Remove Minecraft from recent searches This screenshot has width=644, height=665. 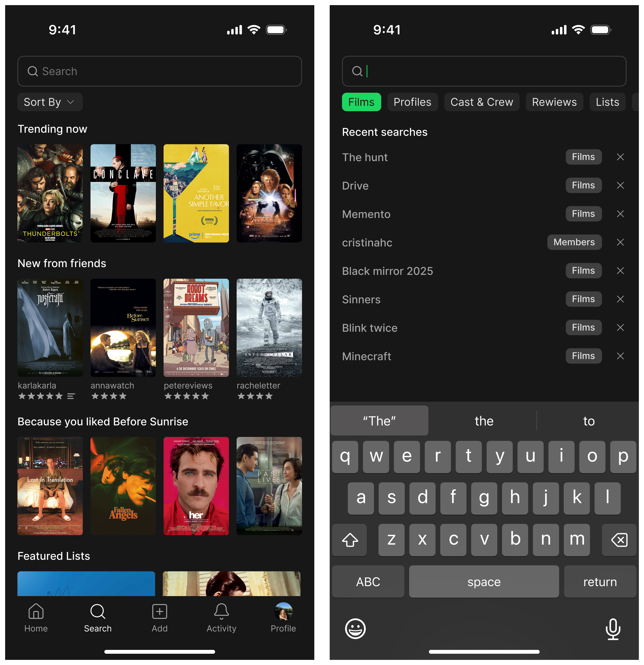(621, 356)
